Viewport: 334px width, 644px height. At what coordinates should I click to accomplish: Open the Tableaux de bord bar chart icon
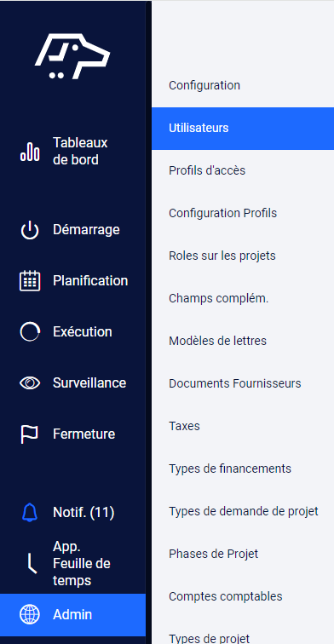[x=30, y=152]
